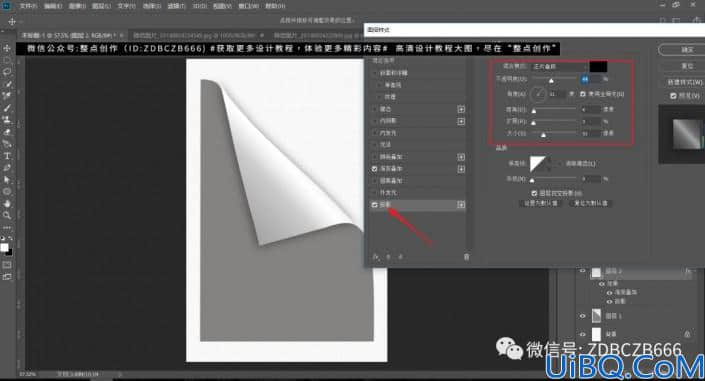The image size is (705, 381).
Task: Select the Rectangular Marquee tool
Action: pyautogui.click(x=7, y=60)
